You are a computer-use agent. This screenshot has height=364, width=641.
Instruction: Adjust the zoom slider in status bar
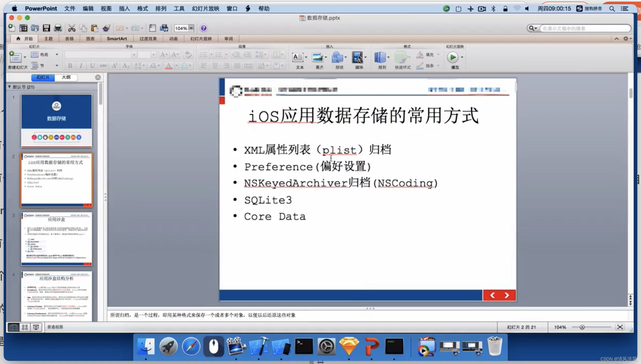(x=582, y=327)
